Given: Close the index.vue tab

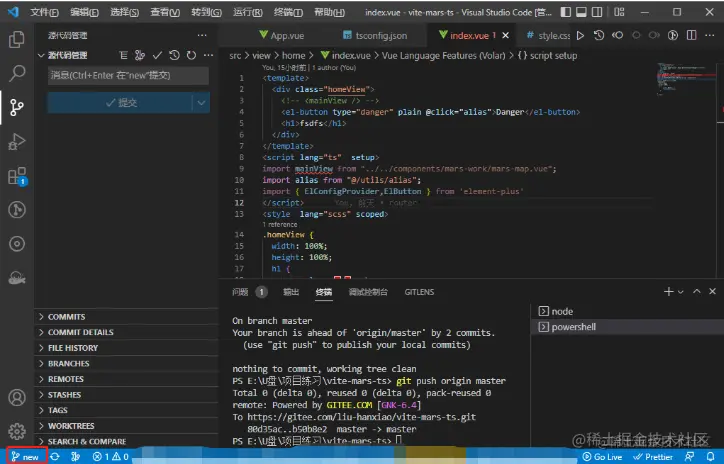Looking at the screenshot, I should click(x=506, y=36).
